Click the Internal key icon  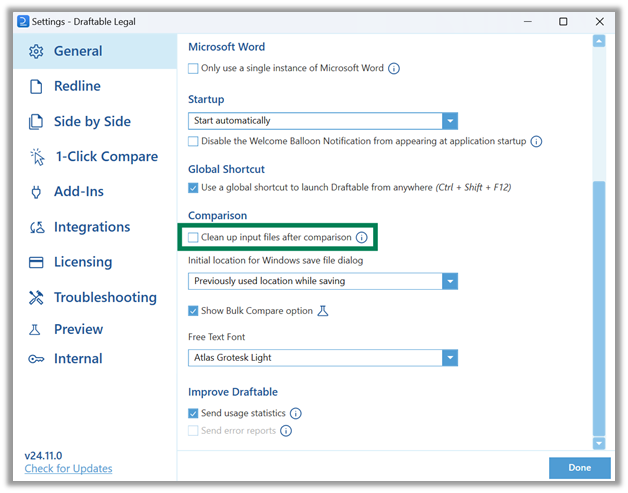pyautogui.click(x=36, y=359)
